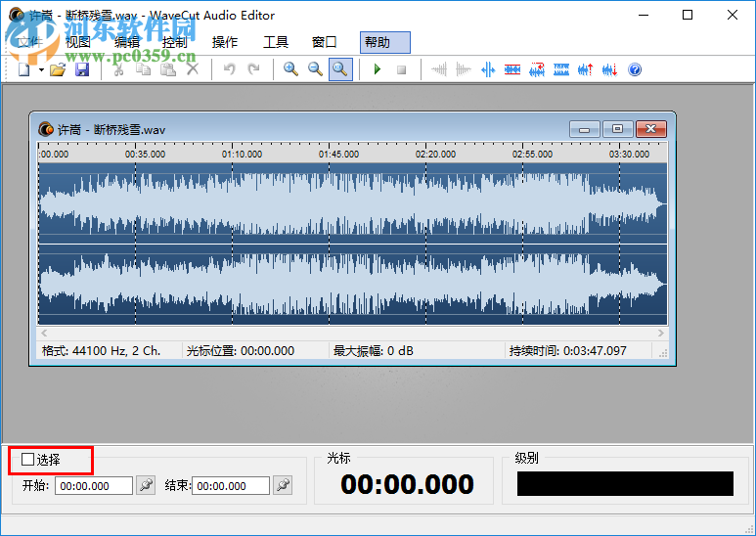This screenshot has width=756, height=536.
Task: Click the waveform scrollbar right arrow
Action: pyautogui.click(x=660, y=334)
